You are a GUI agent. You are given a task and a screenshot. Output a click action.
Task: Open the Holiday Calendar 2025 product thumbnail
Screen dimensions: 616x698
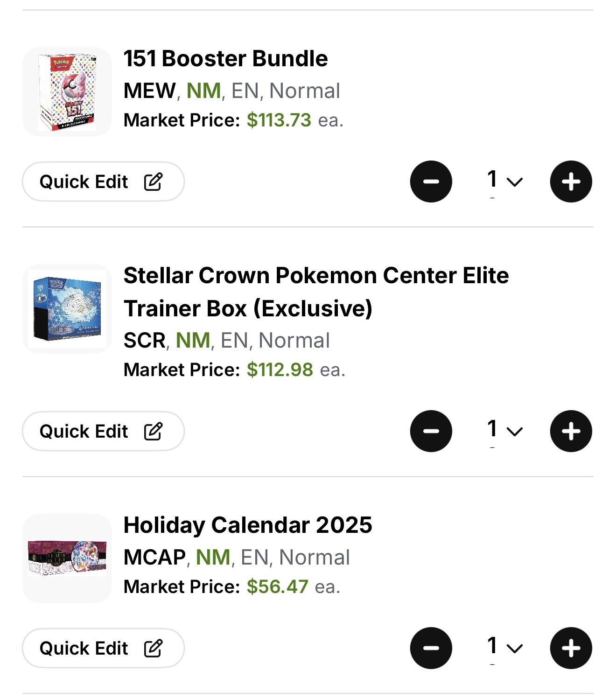point(67,558)
